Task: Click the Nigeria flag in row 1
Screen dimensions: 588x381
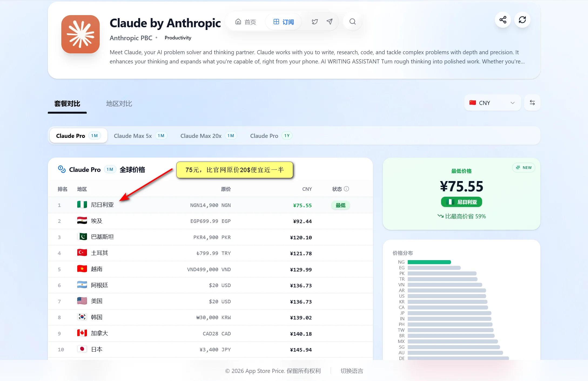Action: click(82, 205)
